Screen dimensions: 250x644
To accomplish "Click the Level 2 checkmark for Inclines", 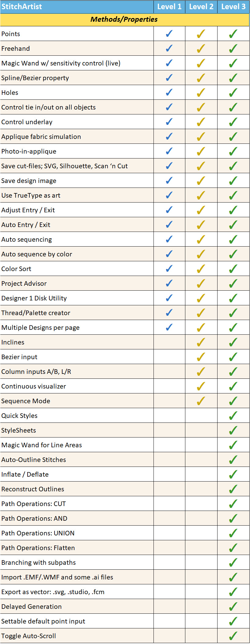I will click(201, 342).
